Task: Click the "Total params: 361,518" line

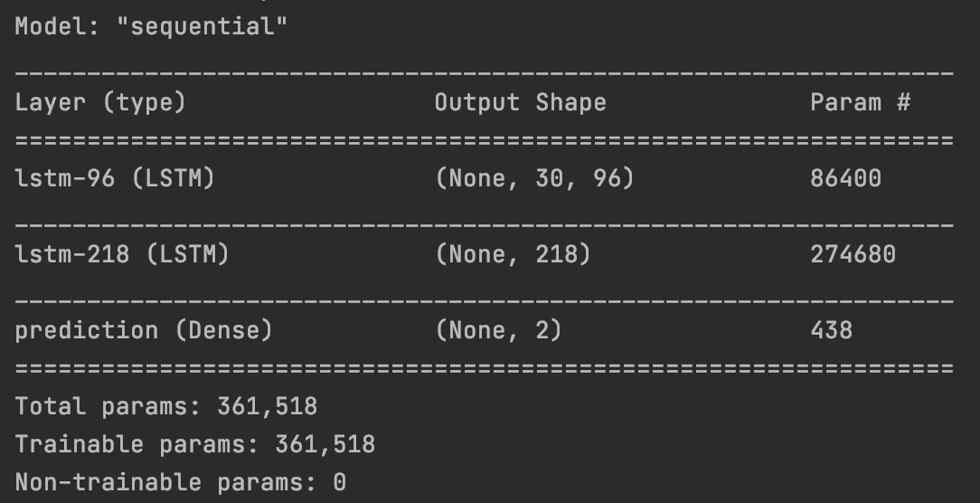Action: tap(166, 406)
